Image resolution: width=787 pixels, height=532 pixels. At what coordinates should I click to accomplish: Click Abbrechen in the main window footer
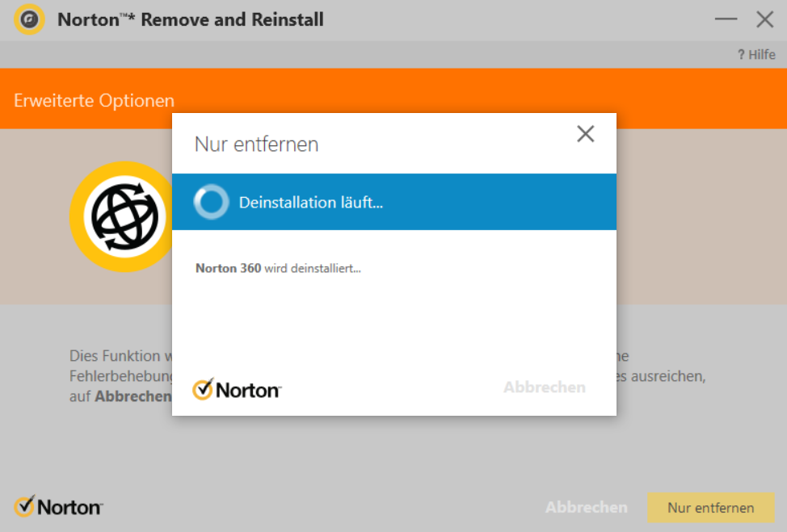pyautogui.click(x=587, y=508)
